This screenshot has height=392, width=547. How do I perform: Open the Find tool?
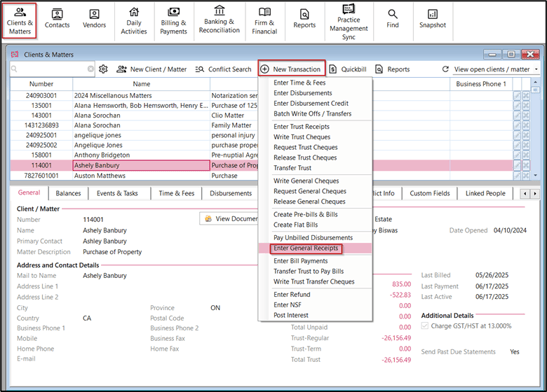(x=392, y=19)
